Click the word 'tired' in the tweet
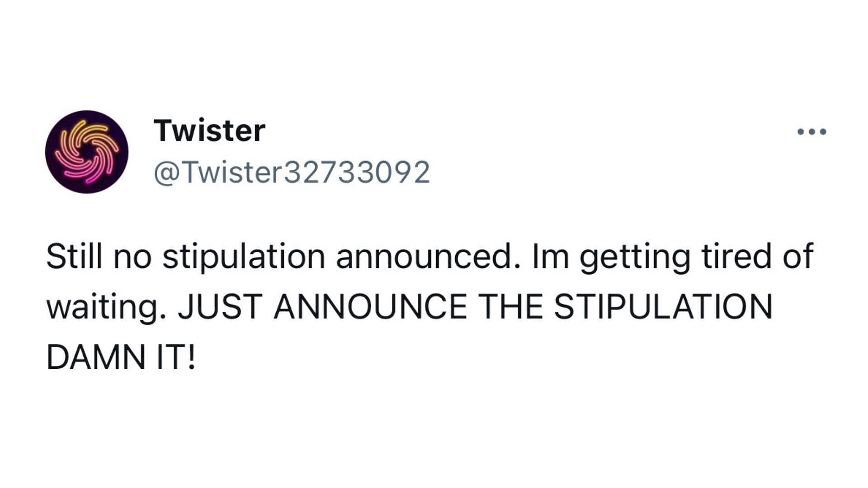 tap(737, 256)
